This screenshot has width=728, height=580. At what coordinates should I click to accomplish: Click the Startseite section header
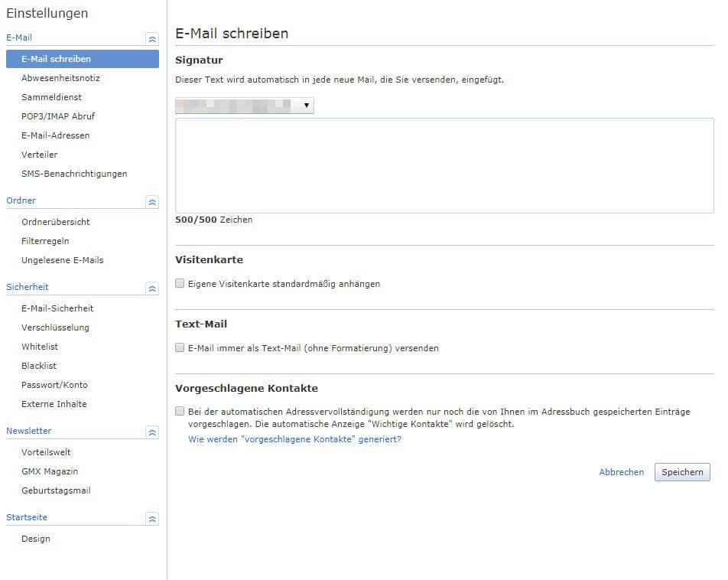point(27,517)
